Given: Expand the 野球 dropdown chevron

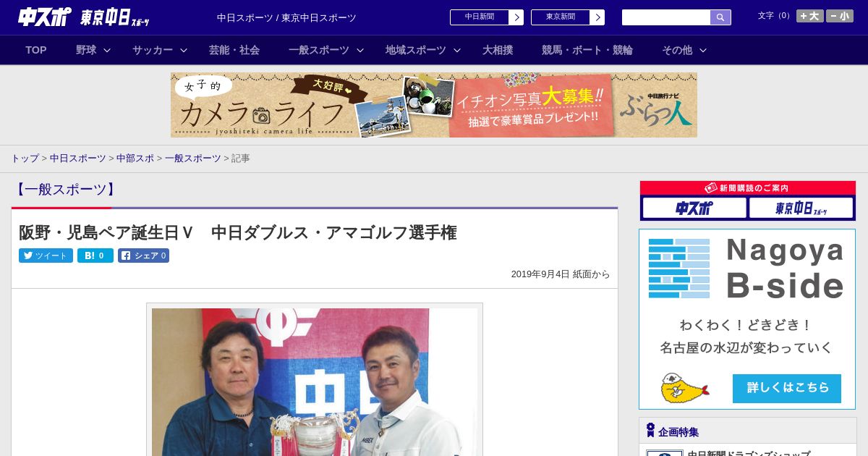Looking at the screenshot, I should click(107, 50).
